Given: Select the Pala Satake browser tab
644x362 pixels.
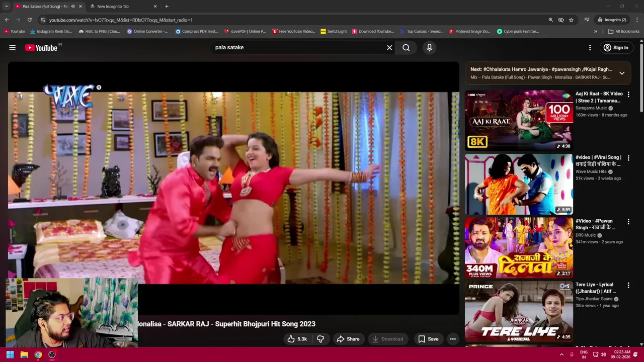Looking at the screenshot, I should pos(45,7).
